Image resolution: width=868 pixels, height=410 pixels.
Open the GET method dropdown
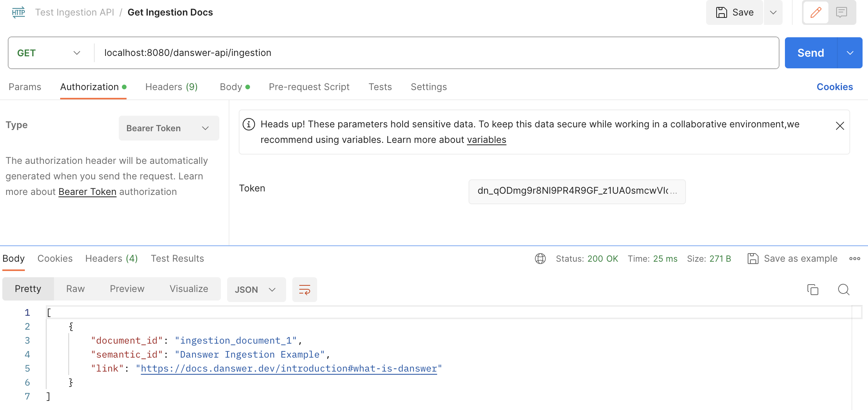pos(49,53)
